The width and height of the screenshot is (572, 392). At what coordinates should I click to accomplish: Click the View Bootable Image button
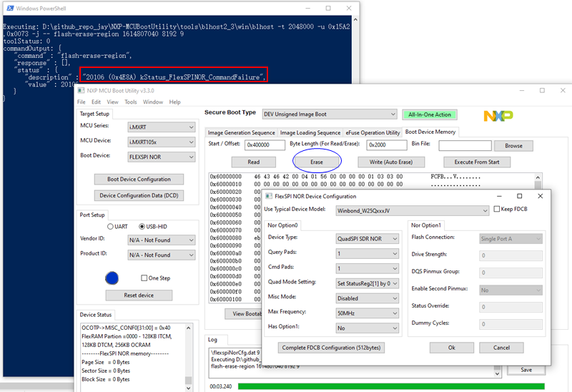point(243,314)
